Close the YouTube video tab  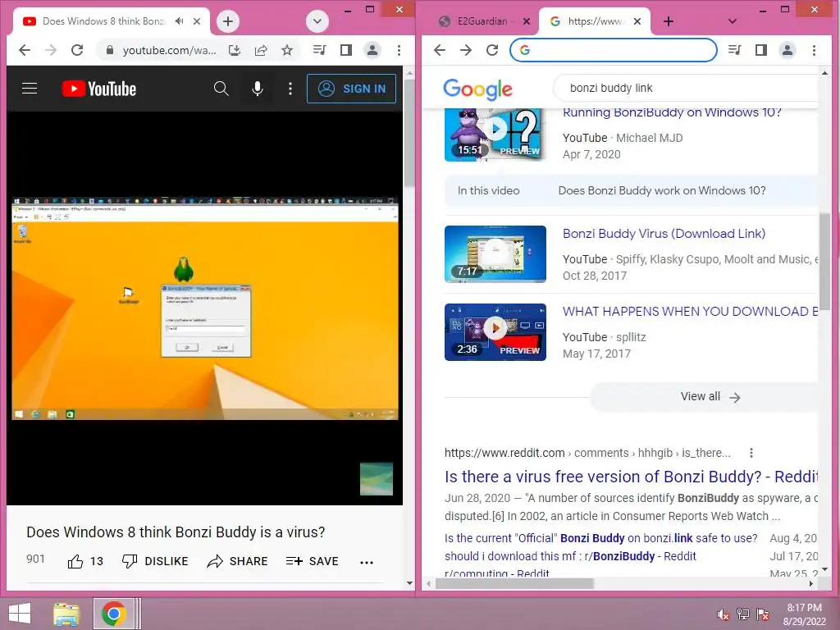tap(197, 21)
